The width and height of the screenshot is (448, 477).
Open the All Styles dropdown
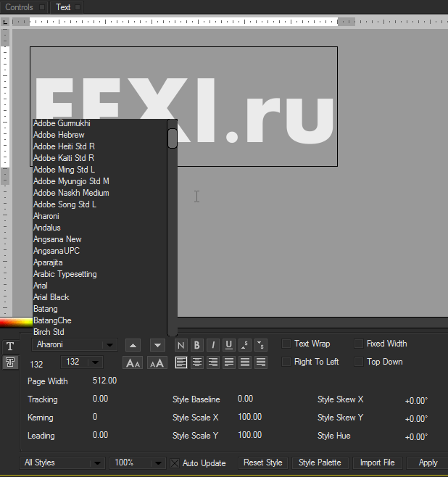click(62, 463)
